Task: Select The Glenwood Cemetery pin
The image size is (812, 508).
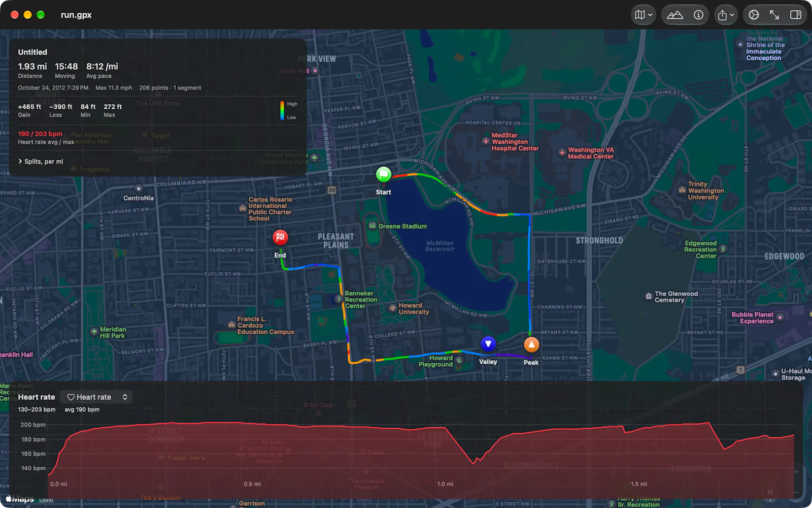Action: pos(649,296)
